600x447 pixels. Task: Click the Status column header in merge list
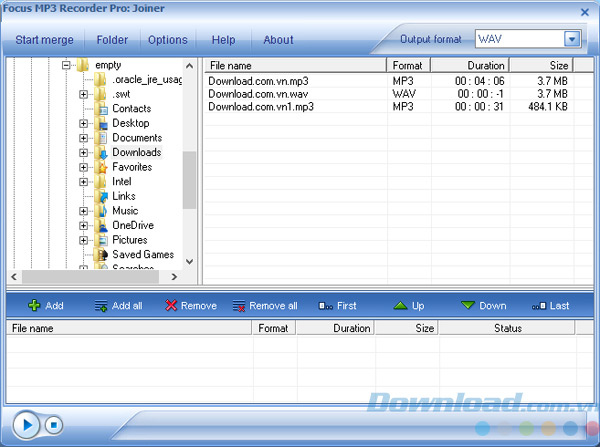click(x=507, y=328)
